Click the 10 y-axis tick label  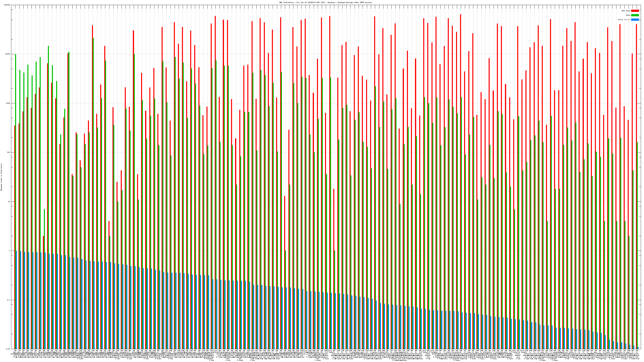pos(9,202)
